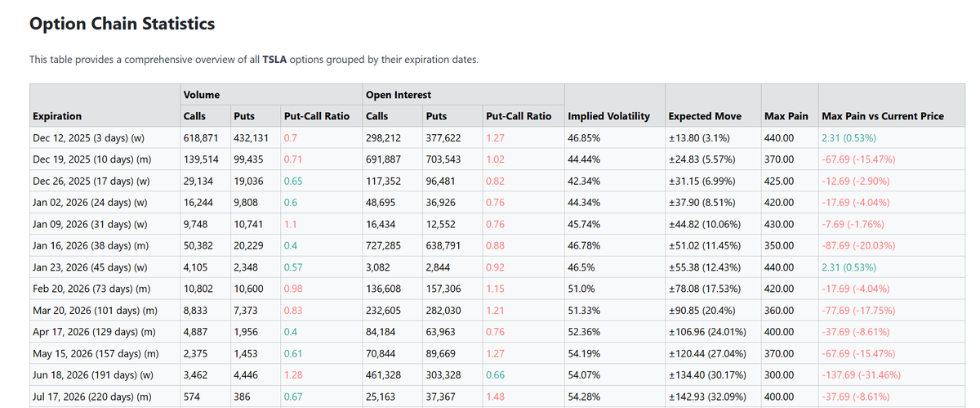Viewport: 980px width, 408px height.
Task: Click the Option Chain Statistics heading
Action: coord(122,24)
